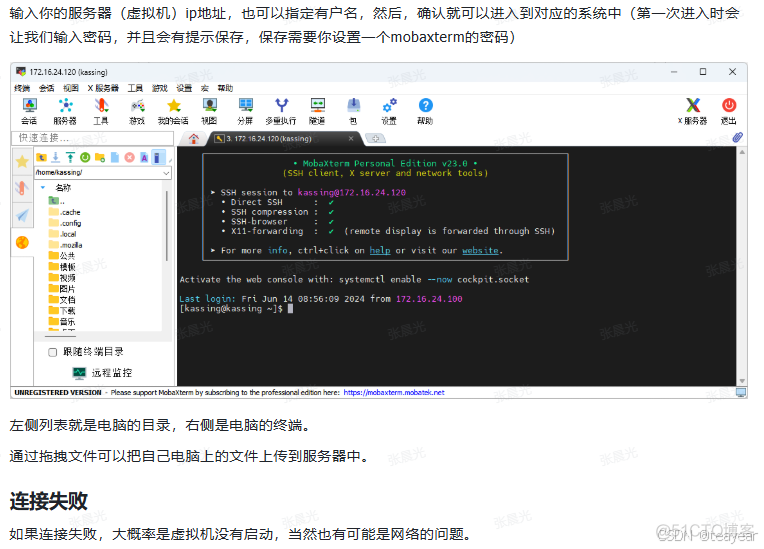Click the new folder icon in SFTP toolbar
The image size is (764, 549).
[100, 157]
